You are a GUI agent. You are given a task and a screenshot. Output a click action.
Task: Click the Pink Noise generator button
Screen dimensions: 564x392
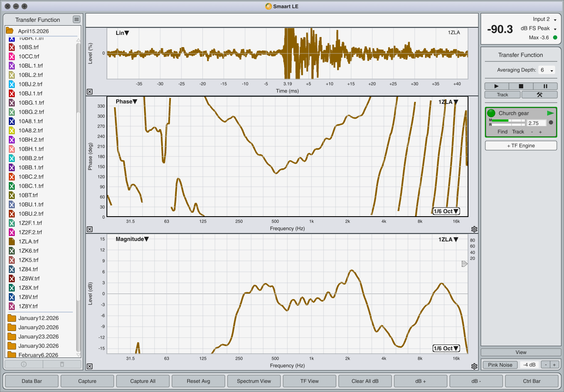coord(500,365)
